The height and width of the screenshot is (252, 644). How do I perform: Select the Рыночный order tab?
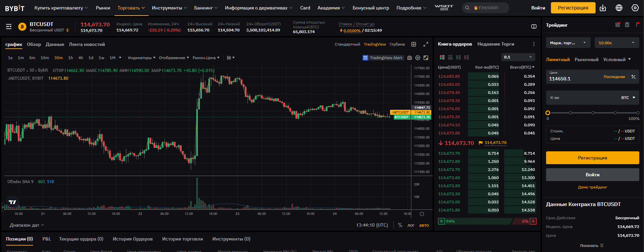pyautogui.click(x=587, y=59)
